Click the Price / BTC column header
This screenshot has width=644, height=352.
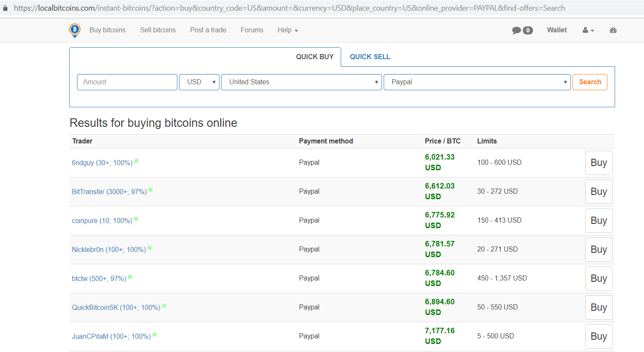(x=442, y=141)
